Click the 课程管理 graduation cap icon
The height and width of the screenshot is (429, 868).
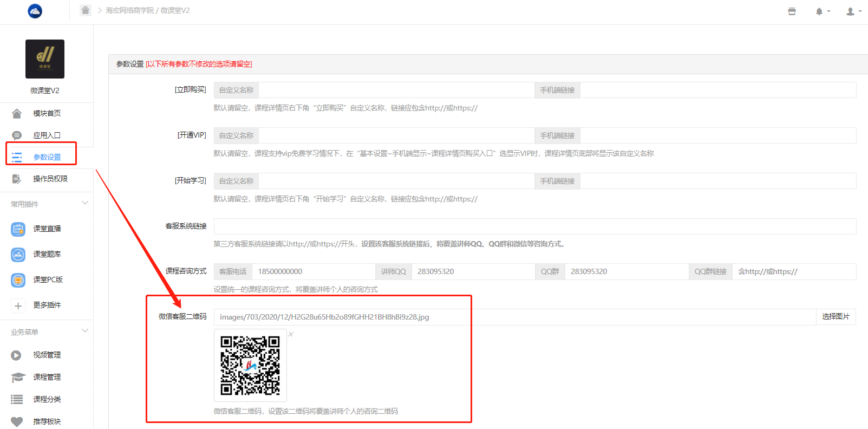(x=18, y=378)
